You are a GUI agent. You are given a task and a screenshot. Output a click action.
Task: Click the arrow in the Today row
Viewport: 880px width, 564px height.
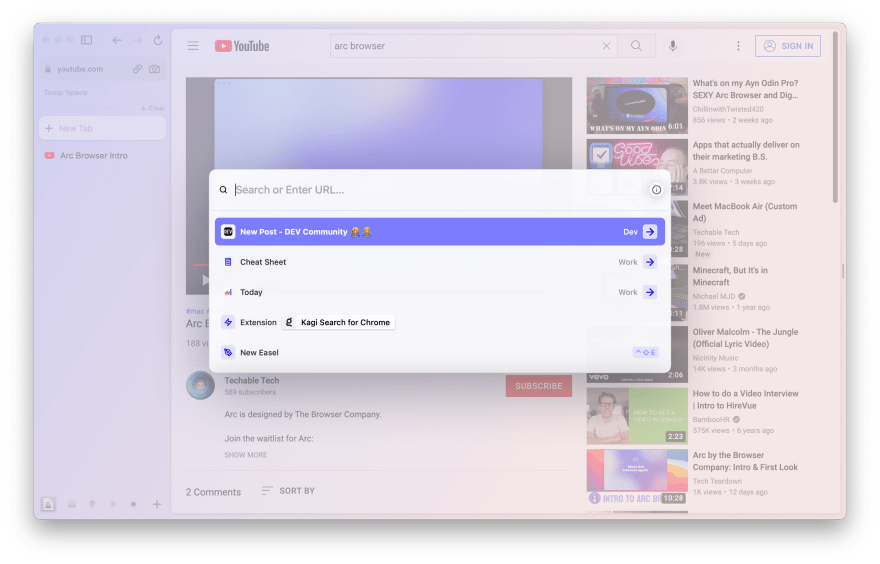pyautogui.click(x=650, y=292)
